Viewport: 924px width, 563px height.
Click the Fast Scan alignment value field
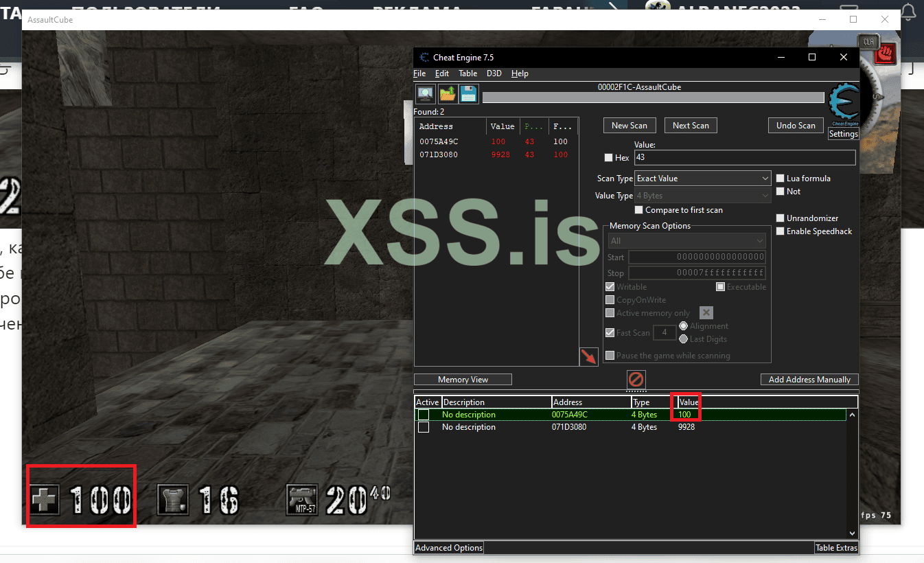(x=664, y=333)
